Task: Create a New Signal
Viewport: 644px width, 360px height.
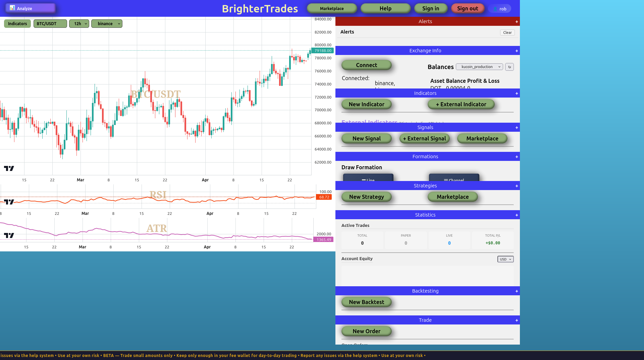Action: coord(367,138)
